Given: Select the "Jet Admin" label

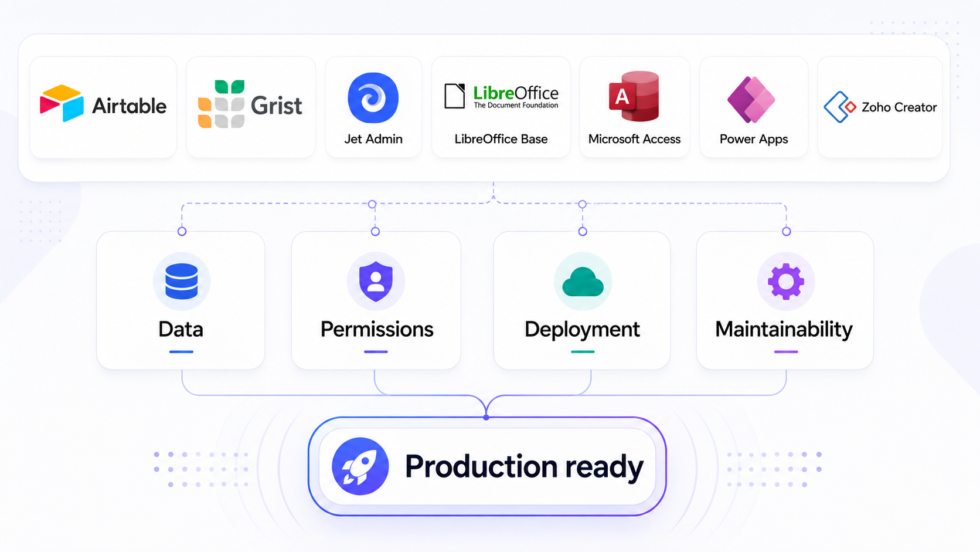Looking at the screenshot, I should click(373, 139).
